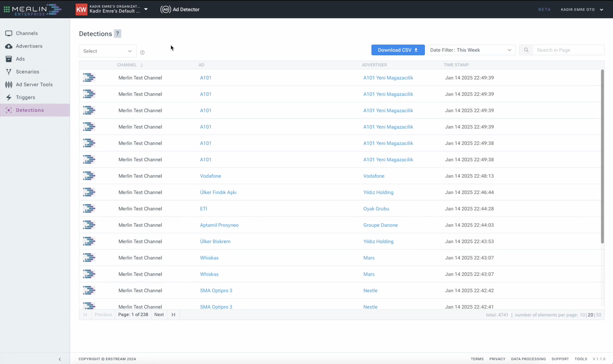Click the Data Processing footer link
The width and height of the screenshot is (613, 364).
(528, 359)
